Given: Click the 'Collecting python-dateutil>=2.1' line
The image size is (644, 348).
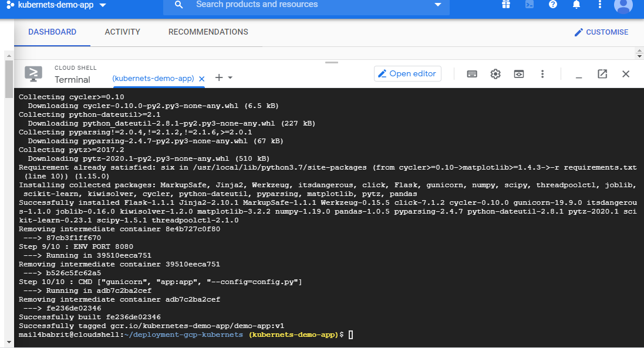Looking at the screenshot, I should point(90,114).
